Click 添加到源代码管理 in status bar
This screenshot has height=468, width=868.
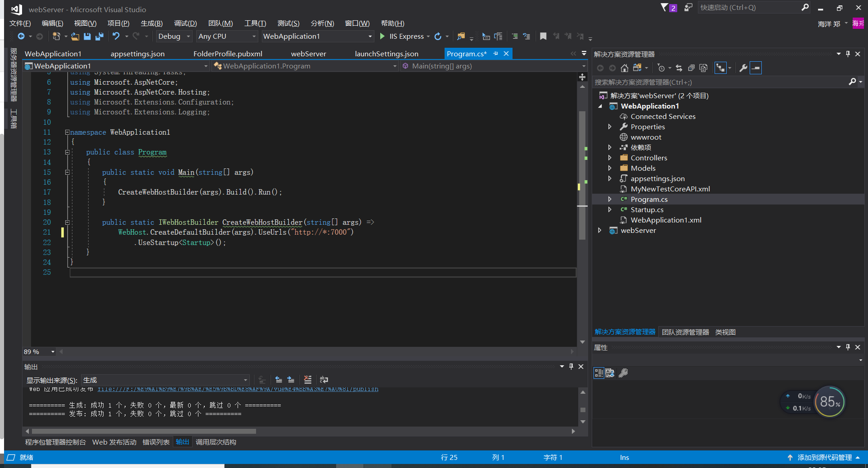[824, 457]
